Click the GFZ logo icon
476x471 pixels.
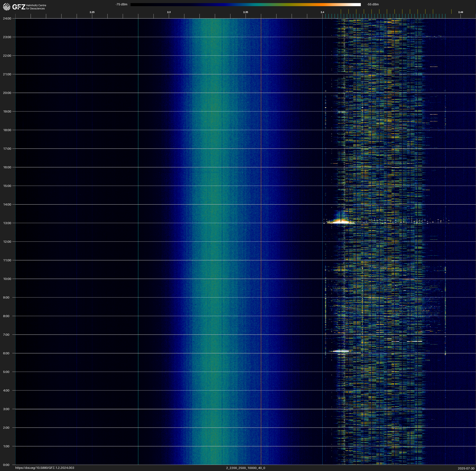[7, 7]
